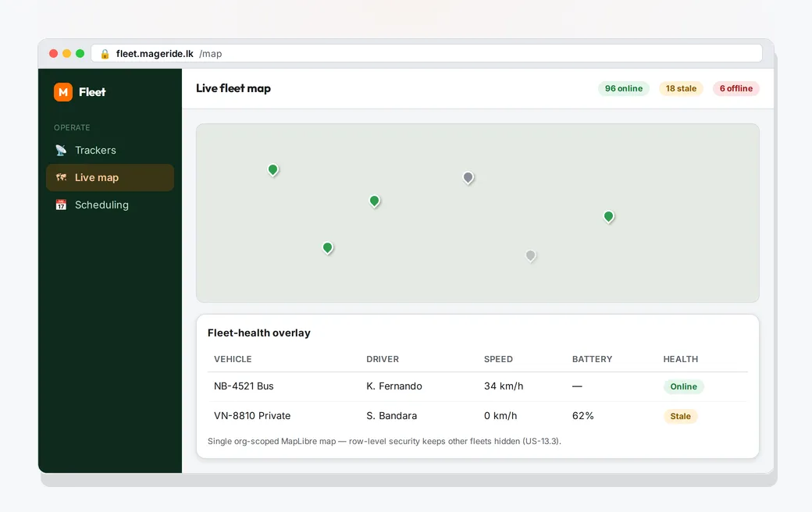Filter by the 96 online badge
The image size is (812, 512).
tap(624, 88)
